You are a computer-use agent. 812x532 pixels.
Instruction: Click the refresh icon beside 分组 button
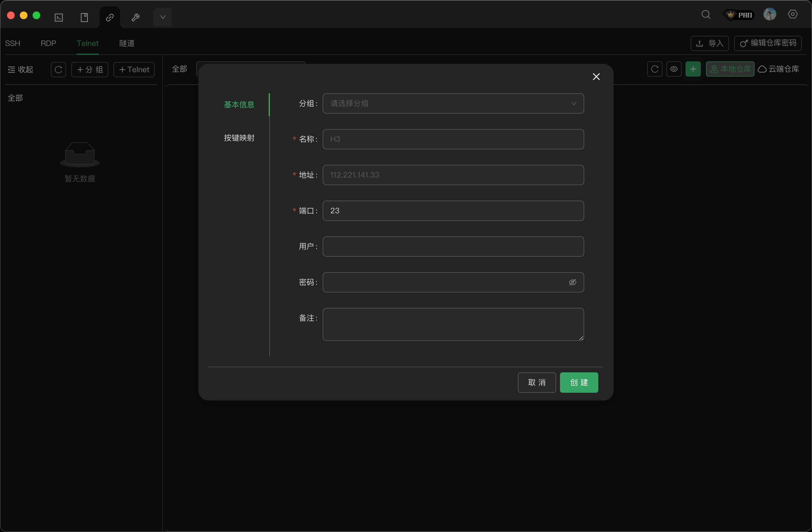point(58,69)
